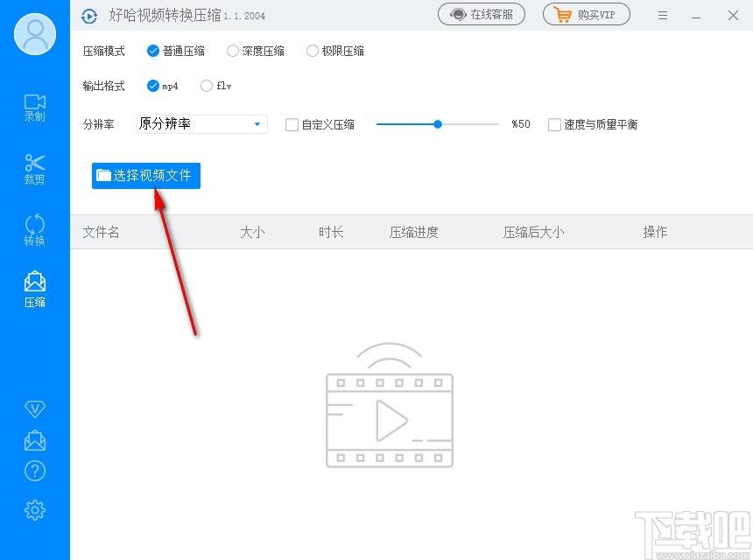The width and height of the screenshot is (753, 560).
Task: Click the 时长 column header
Action: pyautogui.click(x=331, y=232)
